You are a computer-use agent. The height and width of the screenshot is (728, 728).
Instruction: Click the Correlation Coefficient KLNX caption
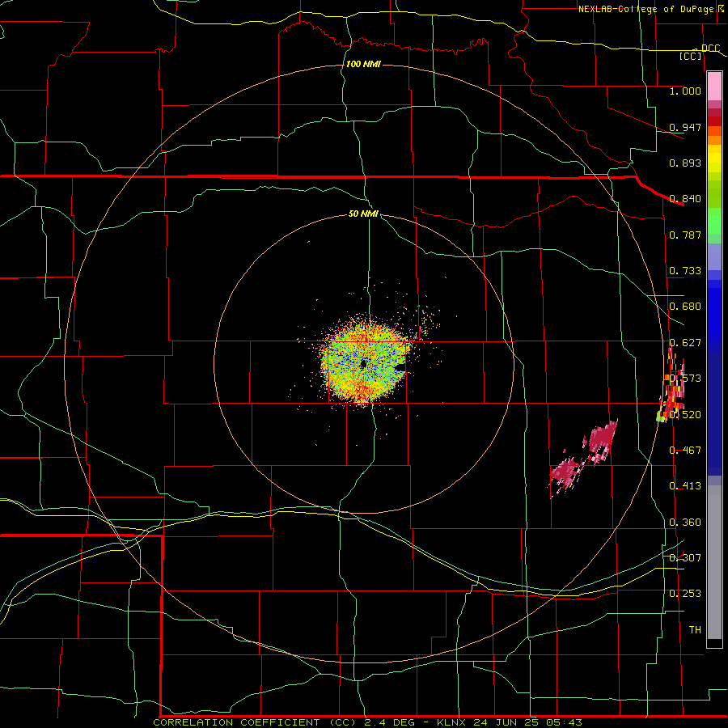tap(368, 722)
